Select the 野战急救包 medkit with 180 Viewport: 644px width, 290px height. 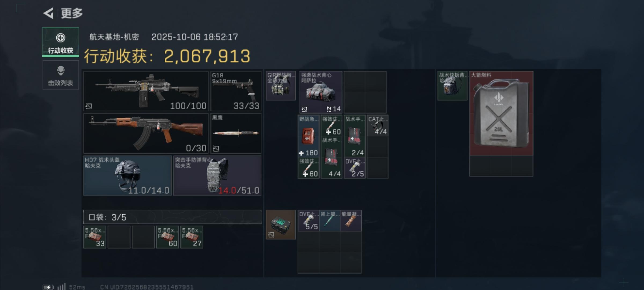(x=309, y=136)
